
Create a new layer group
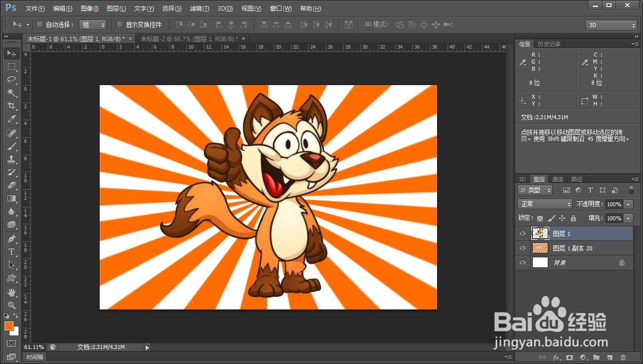596,357
